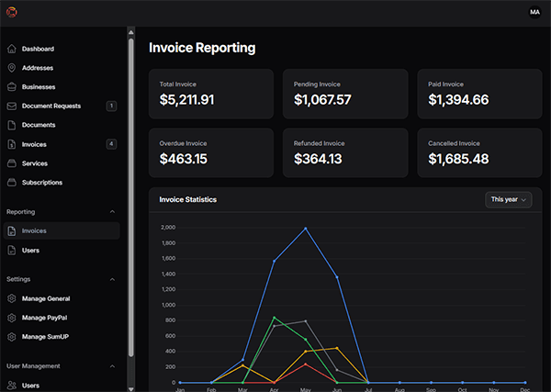Screen dimensions: 551x392
Task: Click the Addresses location pin icon
Action: [x=11, y=68]
